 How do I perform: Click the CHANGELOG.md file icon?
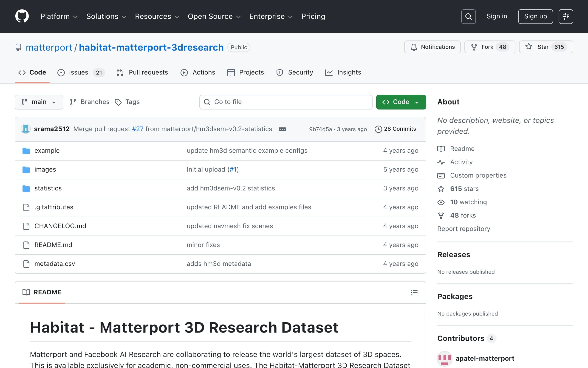click(x=26, y=226)
